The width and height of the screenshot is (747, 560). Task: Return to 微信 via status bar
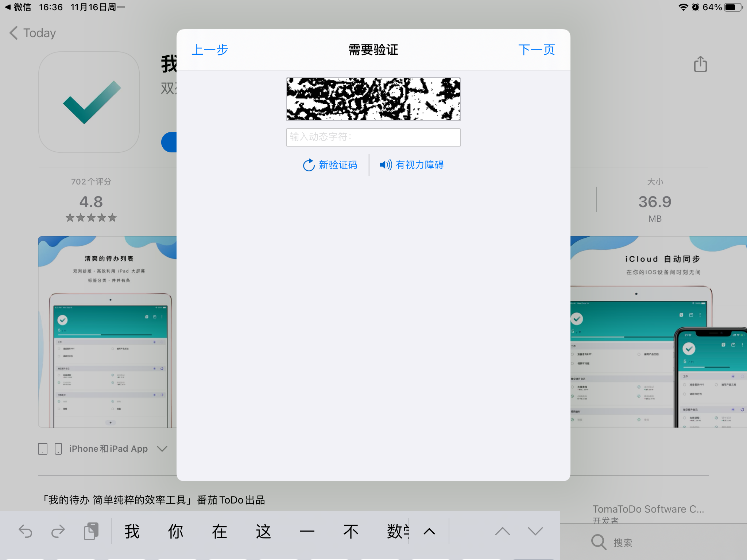click(18, 7)
